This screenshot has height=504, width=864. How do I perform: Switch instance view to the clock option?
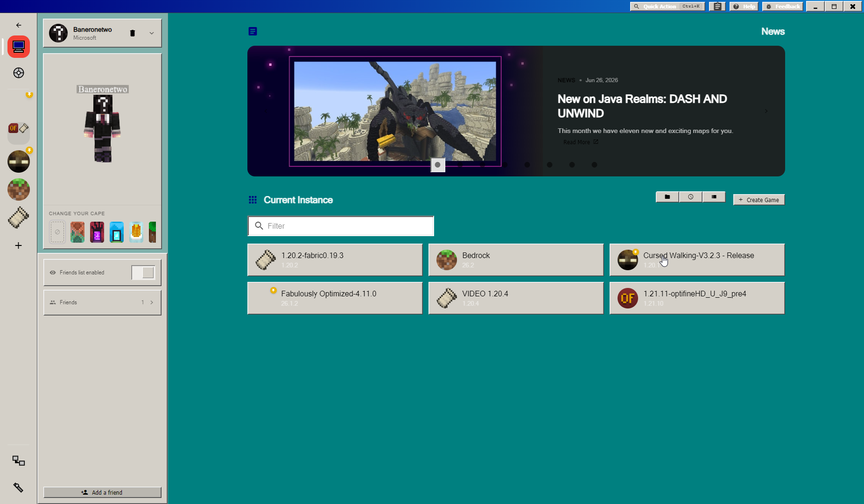(691, 197)
